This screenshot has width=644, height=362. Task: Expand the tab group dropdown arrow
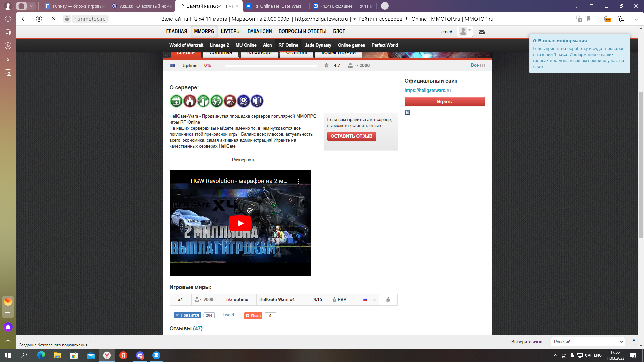click(31, 6)
